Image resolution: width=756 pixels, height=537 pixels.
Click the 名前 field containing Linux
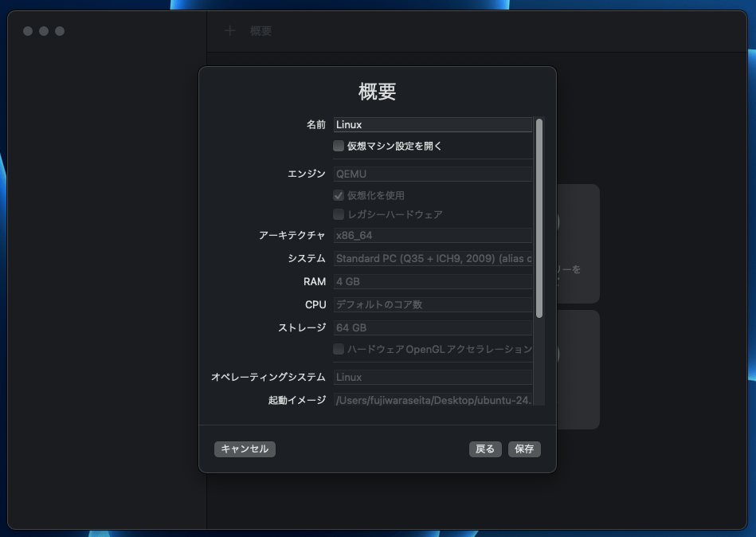tap(433, 124)
